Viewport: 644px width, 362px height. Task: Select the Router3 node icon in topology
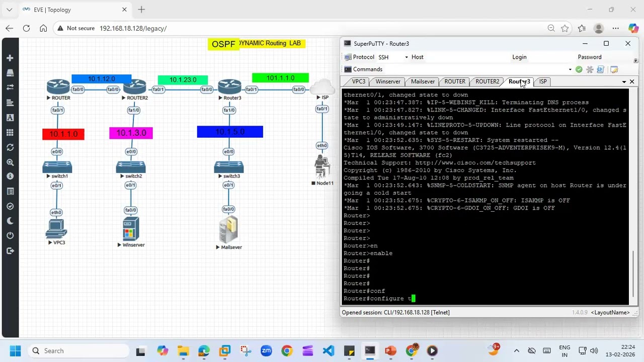coord(230,86)
